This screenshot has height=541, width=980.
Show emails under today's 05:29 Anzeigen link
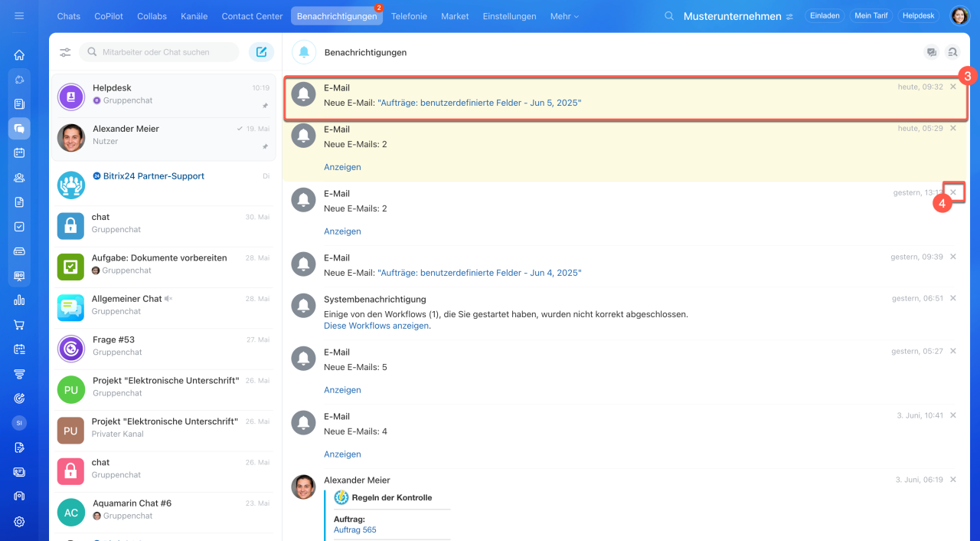pos(342,167)
